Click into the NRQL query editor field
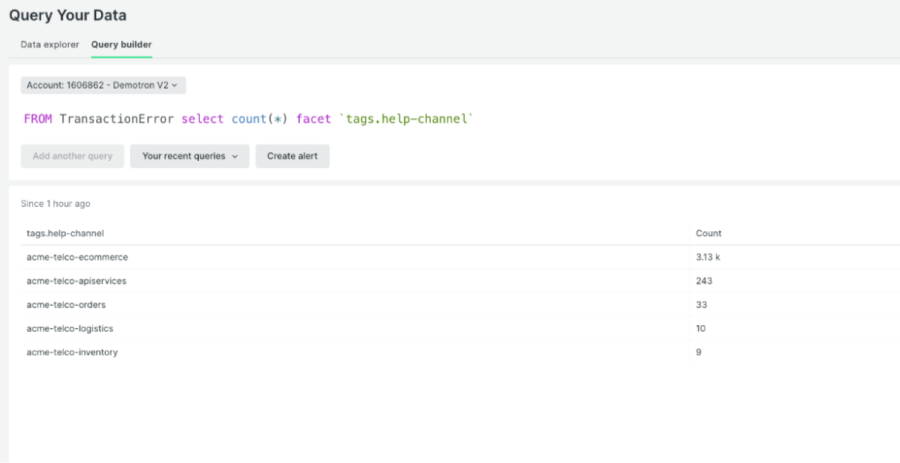 point(459,119)
